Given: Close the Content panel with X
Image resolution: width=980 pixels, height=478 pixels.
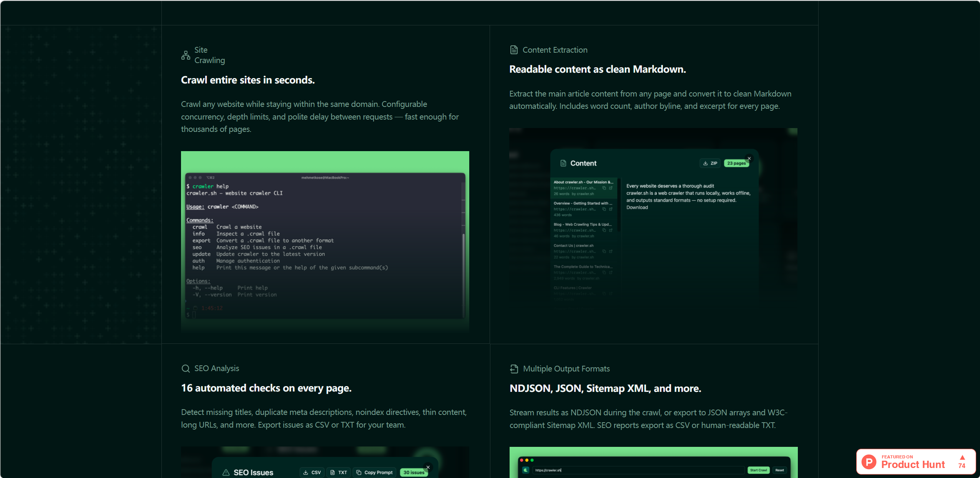Looking at the screenshot, I should (x=749, y=158).
